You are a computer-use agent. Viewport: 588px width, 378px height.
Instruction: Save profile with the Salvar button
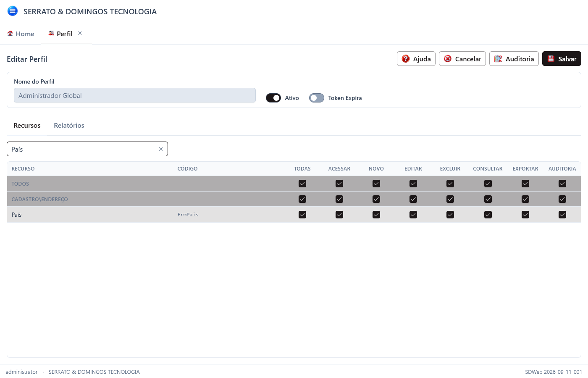pyautogui.click(x=562, y=59)
